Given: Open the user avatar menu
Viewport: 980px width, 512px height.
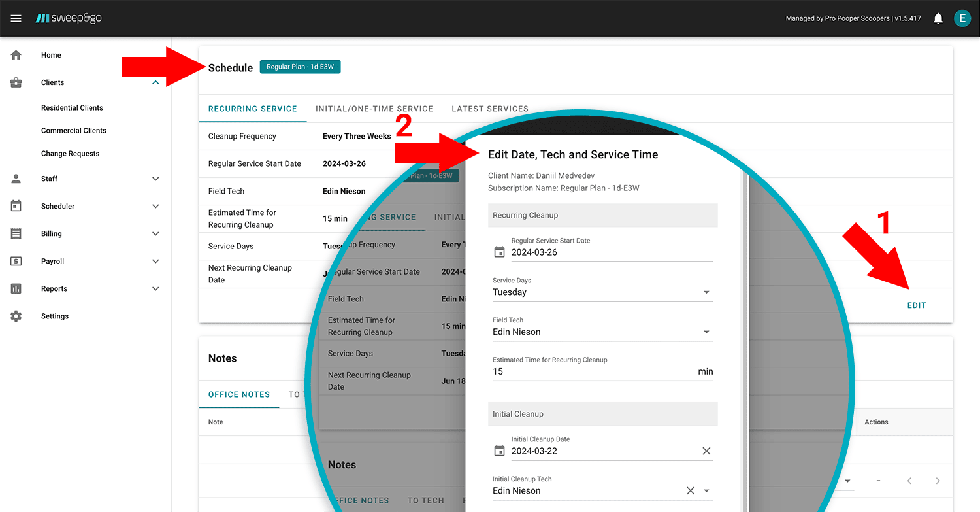Looking at the screenshot, I should 962,18.
